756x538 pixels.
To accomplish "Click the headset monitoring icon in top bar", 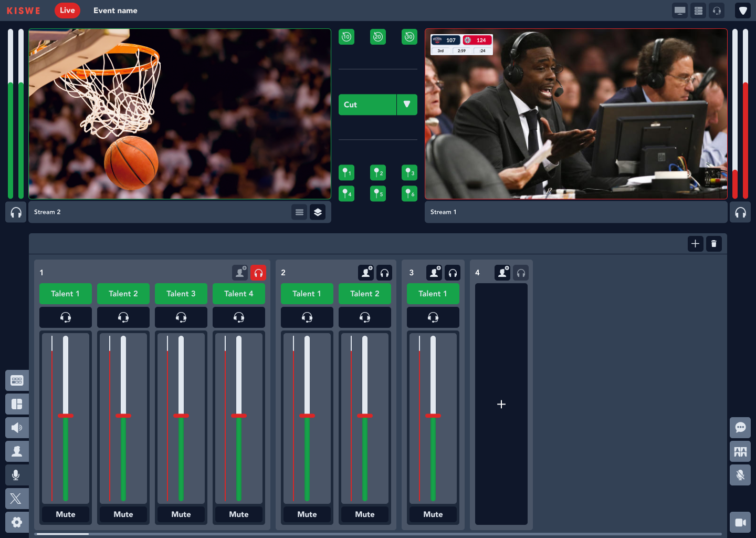I will [x=717, y=10].
